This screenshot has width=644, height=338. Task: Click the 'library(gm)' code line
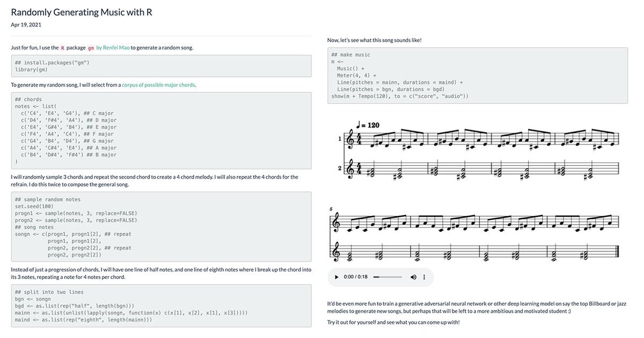[x=31, y=69]
